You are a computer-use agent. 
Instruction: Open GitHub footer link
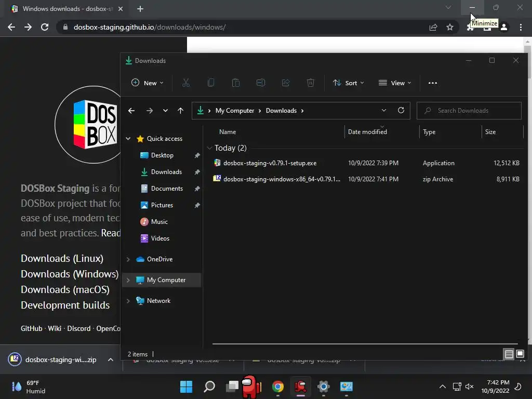pos(32,328)
